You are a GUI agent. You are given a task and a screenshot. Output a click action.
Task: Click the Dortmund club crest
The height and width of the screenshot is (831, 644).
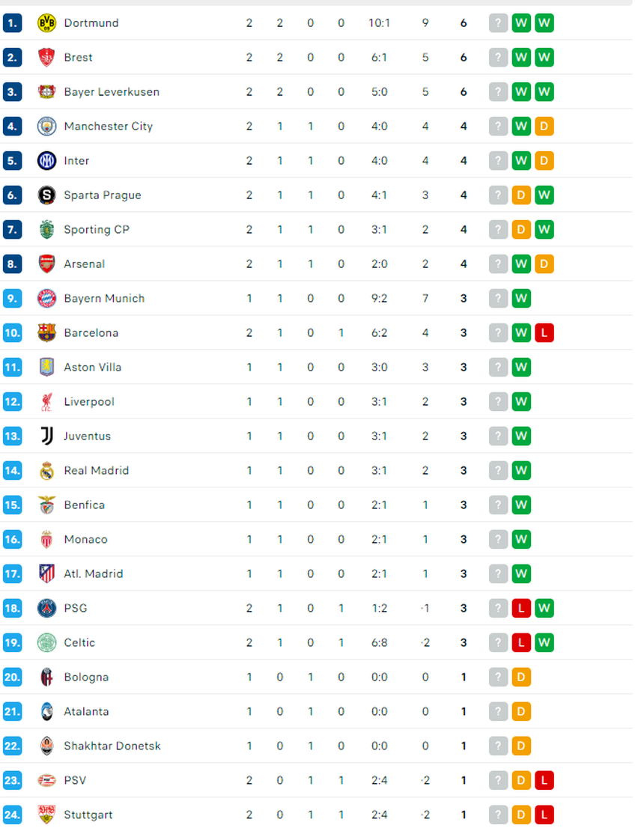point(47,22)
